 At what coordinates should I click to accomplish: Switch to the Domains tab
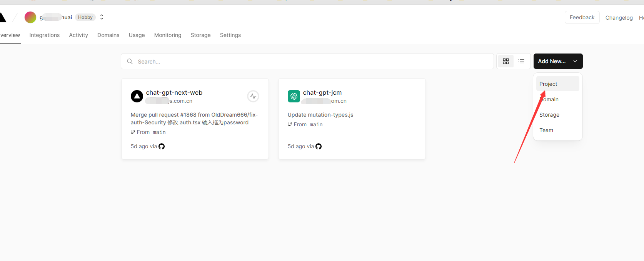[108, 35]
